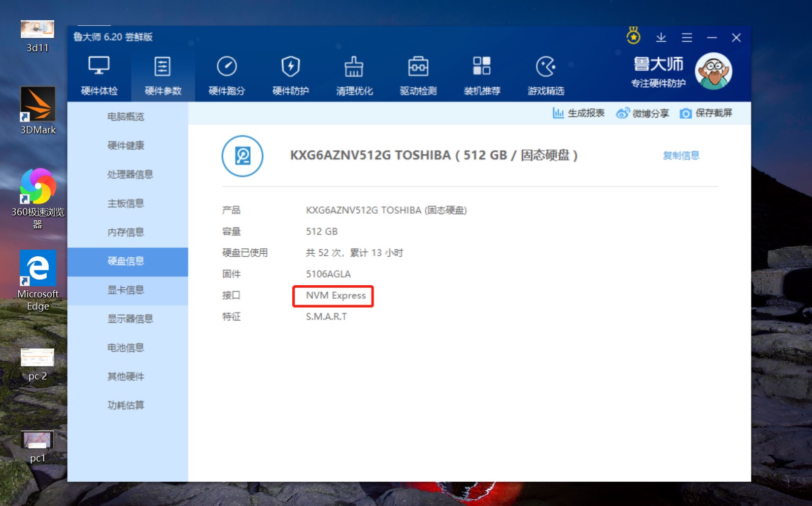Minimize the 鲁大师 window
Viewport: 812px width, 506px height.
coord(712,38)
